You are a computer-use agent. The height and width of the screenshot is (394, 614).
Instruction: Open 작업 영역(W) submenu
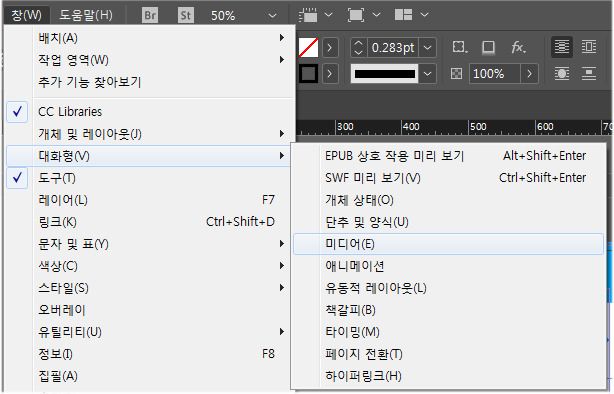point(150,60)
